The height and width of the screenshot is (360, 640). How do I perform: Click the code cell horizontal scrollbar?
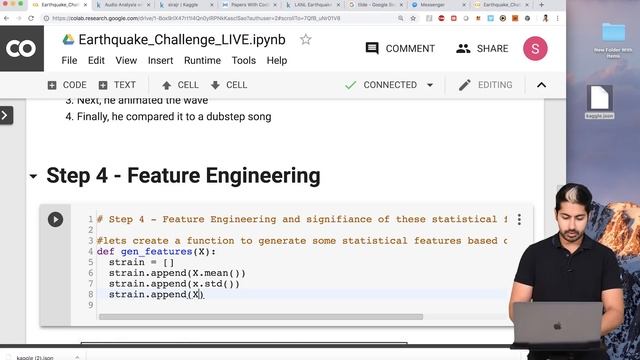(x=261, y=317)
